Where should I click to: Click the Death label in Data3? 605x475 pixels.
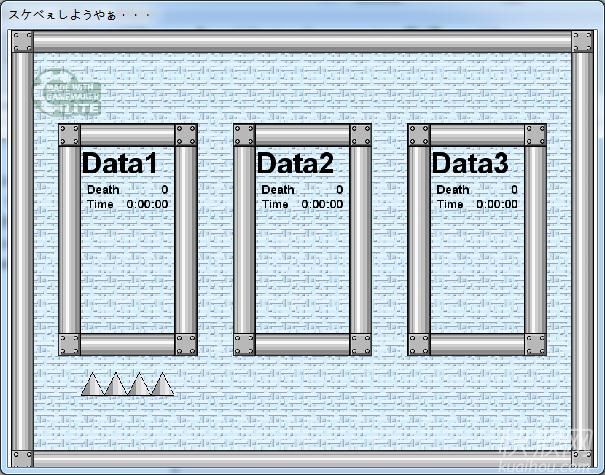pos(452,190)
